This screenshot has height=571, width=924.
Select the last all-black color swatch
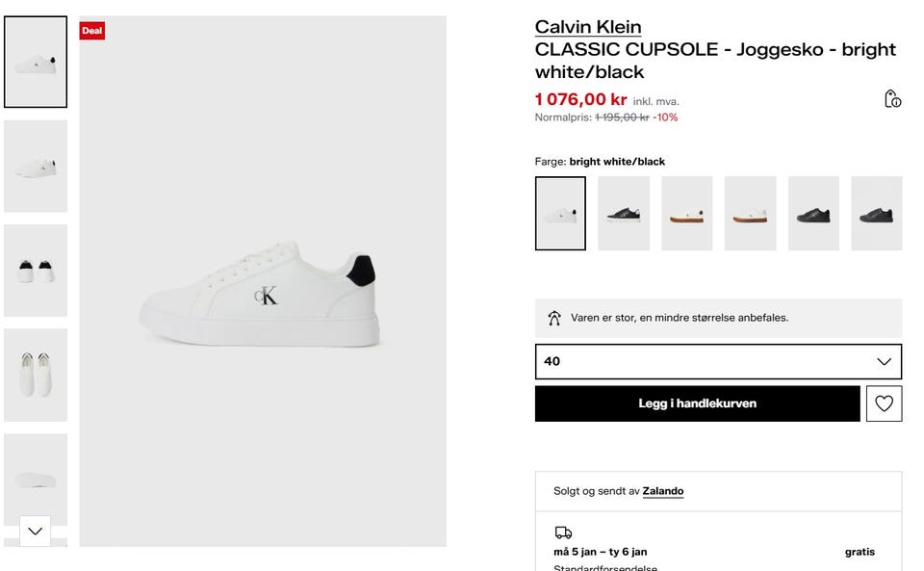[x=876, y=214]
